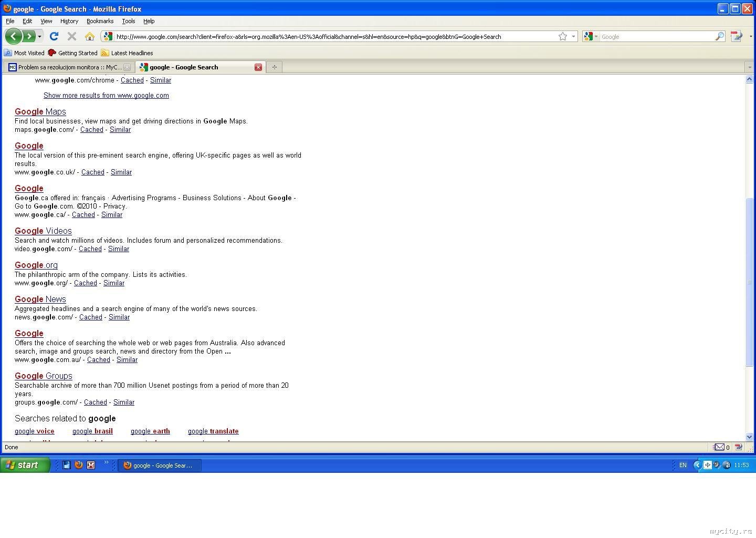This screenshot has width=756, height=538.
Task: Open the Tools menu
Action: [x=129, y=21]
